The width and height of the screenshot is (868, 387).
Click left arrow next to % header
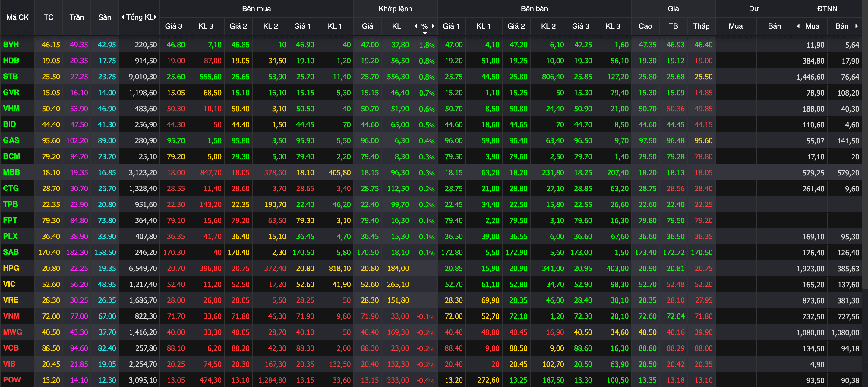[416, 26]
